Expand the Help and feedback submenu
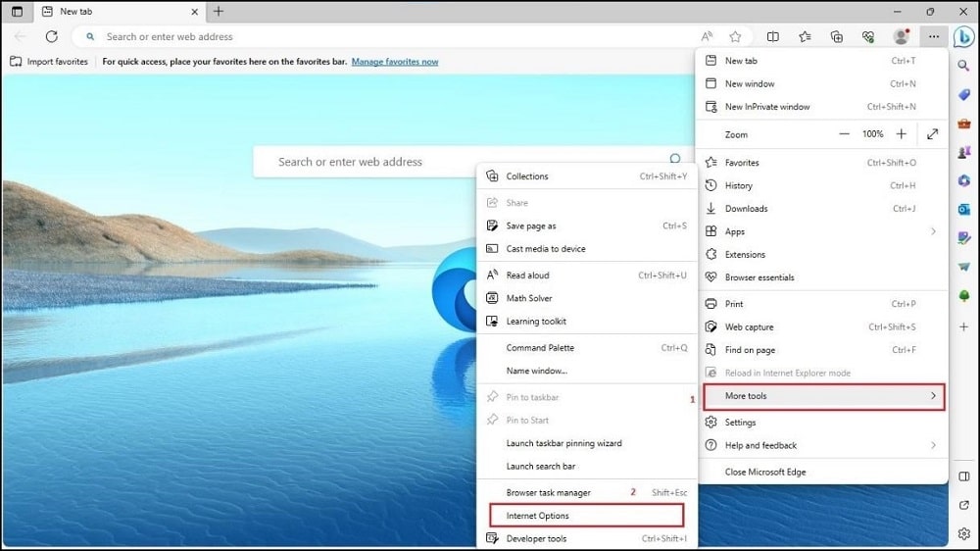Screen dimensions: 980x551 tap(821, 445)
